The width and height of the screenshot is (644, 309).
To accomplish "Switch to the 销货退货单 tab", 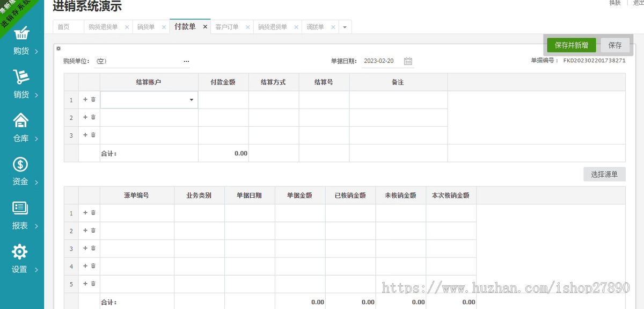I will point(273,27).
